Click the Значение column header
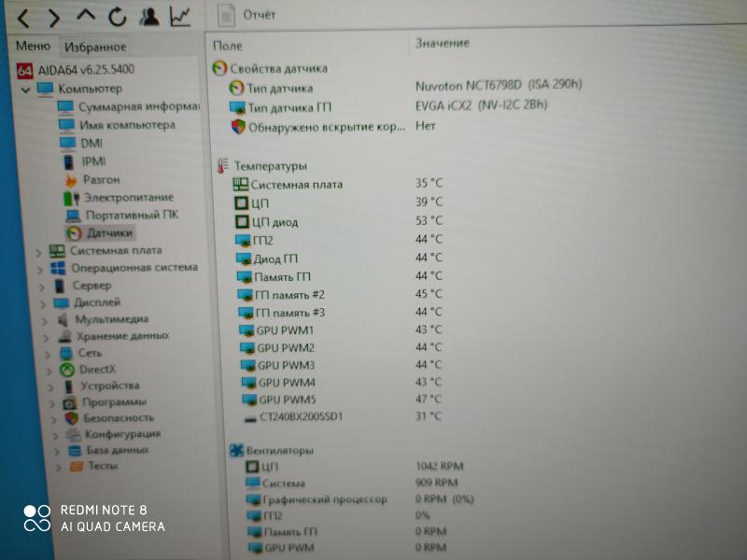 (443, 43)
